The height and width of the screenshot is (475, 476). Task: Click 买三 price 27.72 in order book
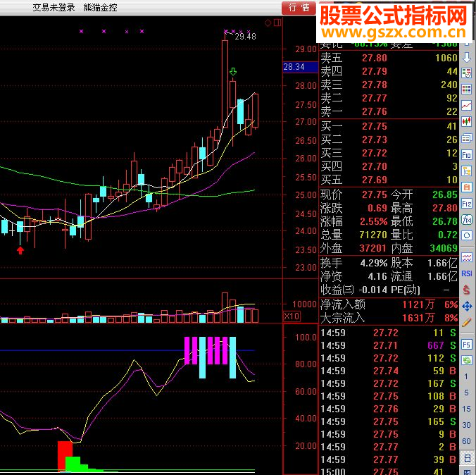coord(375,153)
